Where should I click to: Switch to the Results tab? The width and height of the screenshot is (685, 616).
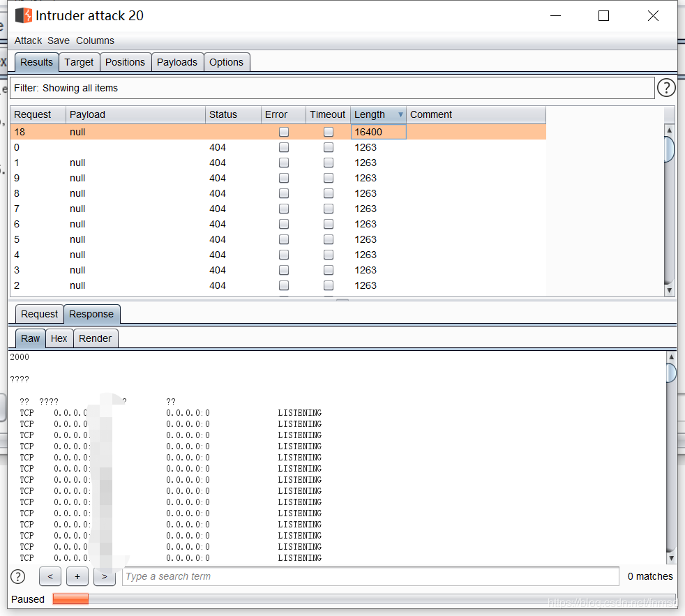coord(37,62)
